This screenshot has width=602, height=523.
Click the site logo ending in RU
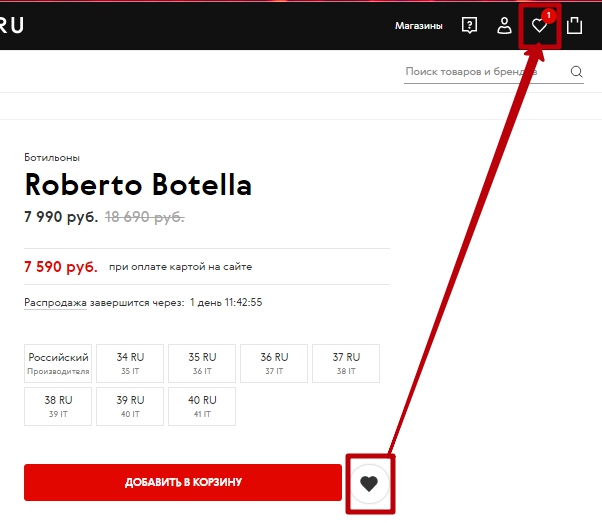tap(12, 25)
